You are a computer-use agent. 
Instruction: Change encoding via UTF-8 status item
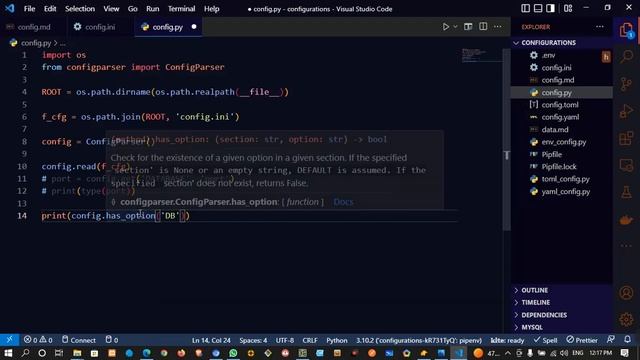pos(284,340)
